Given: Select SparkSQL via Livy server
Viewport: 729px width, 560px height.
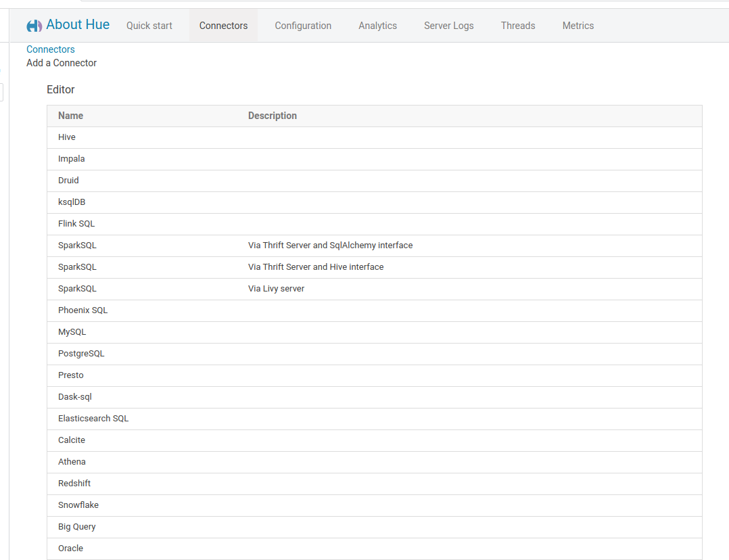Looking at the screenshot, I should tap(77, 289).
